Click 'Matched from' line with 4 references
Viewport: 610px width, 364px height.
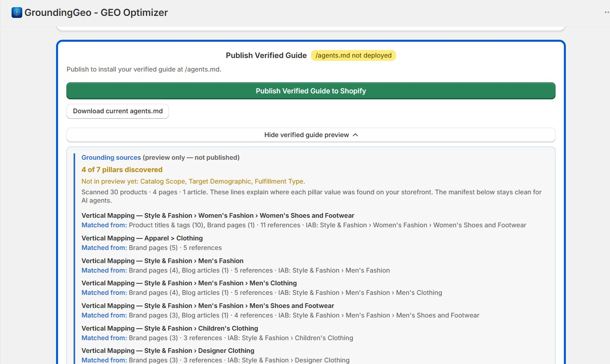[x=280, y=316]
